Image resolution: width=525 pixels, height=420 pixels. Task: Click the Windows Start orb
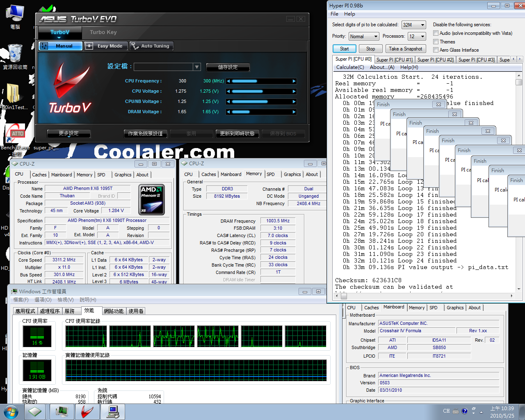click(11, 411)
